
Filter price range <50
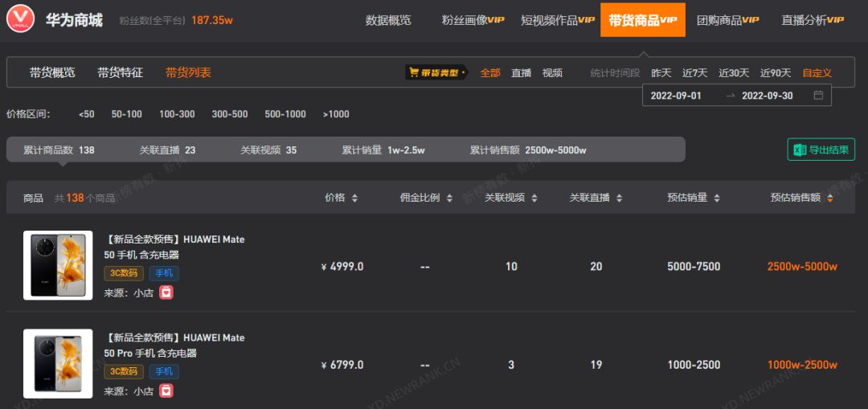86,115
